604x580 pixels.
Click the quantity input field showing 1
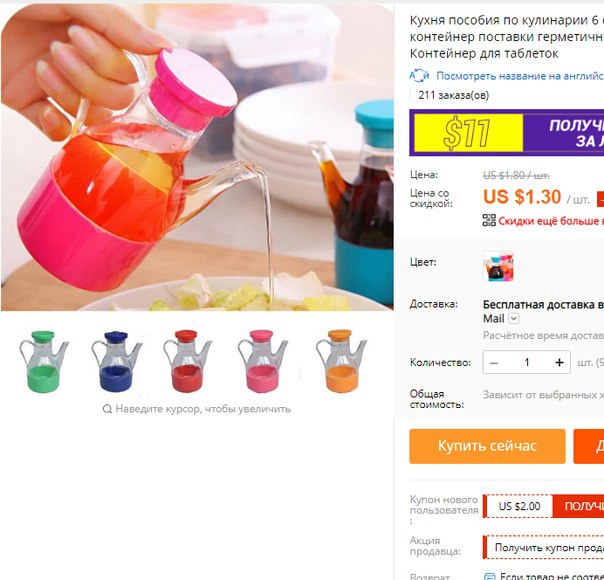(527, 362)
